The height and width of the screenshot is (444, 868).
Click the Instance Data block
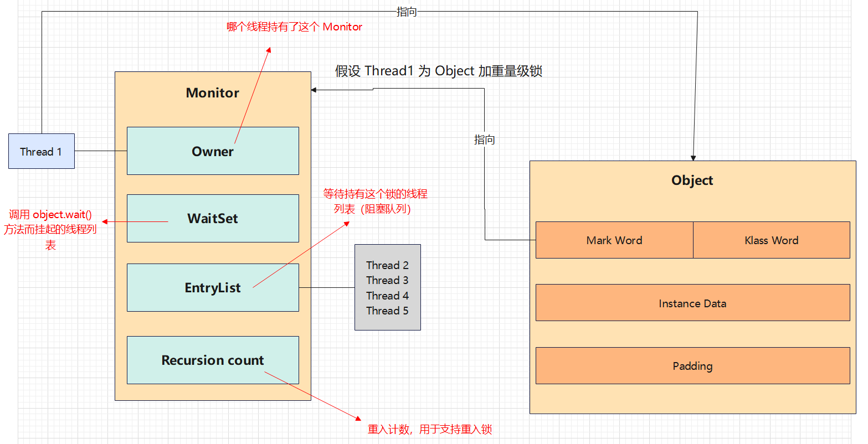point(692,303)
